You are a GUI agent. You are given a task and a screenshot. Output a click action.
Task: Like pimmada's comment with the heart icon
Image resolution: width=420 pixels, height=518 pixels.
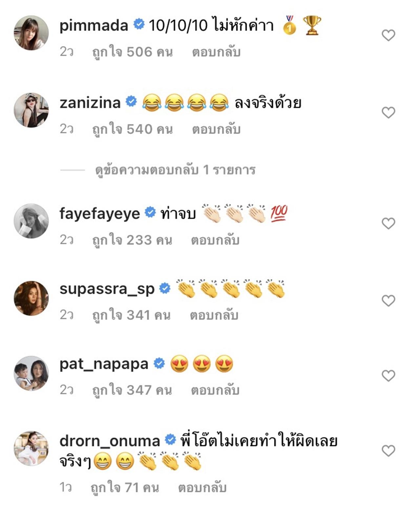tap(388, 35)
